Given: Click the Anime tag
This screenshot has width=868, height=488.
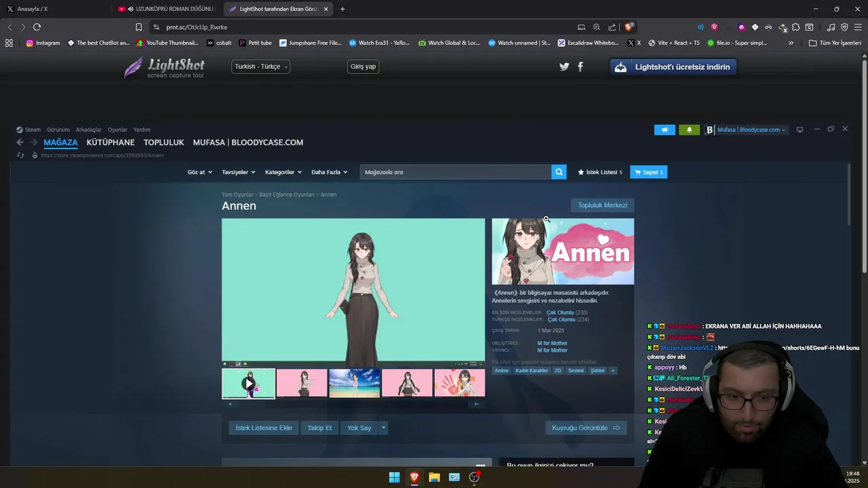Looking at the screenshot, I should (501, 371).
